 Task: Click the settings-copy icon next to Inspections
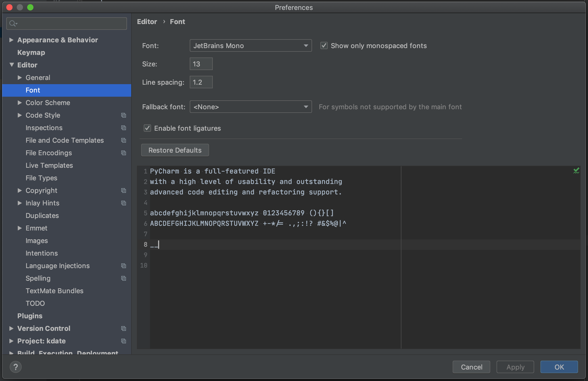(x=123, y=128)
